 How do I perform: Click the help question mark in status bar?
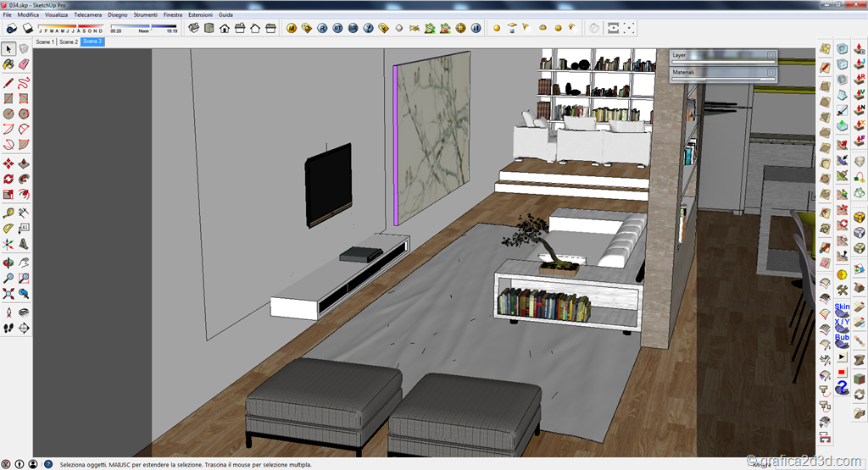(48, 464)
